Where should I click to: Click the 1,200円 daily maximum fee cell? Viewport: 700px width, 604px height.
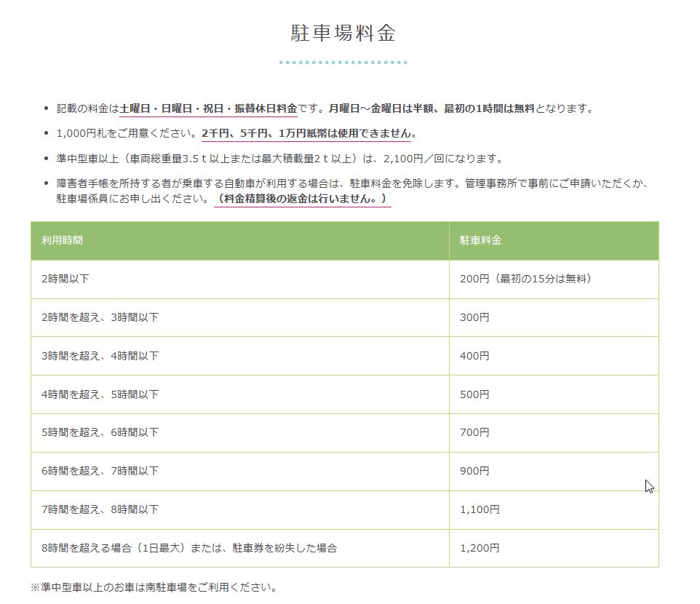click(x=480, y=548)
